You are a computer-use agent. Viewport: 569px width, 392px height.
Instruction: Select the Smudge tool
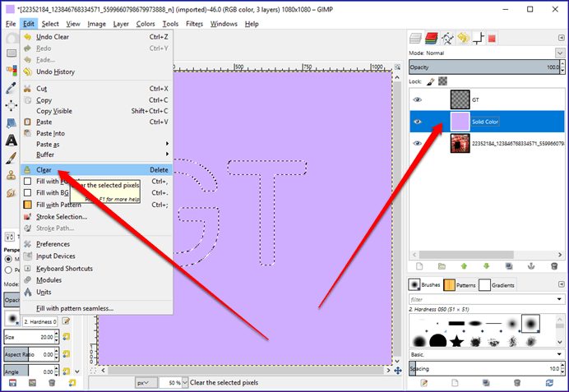point(12,192)
